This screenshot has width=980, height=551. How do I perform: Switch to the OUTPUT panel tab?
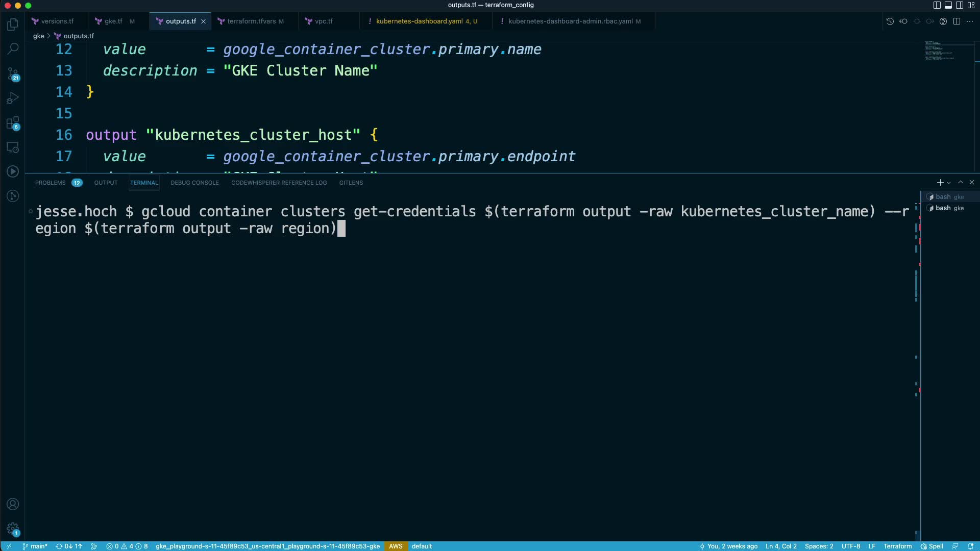coord(106,183)
